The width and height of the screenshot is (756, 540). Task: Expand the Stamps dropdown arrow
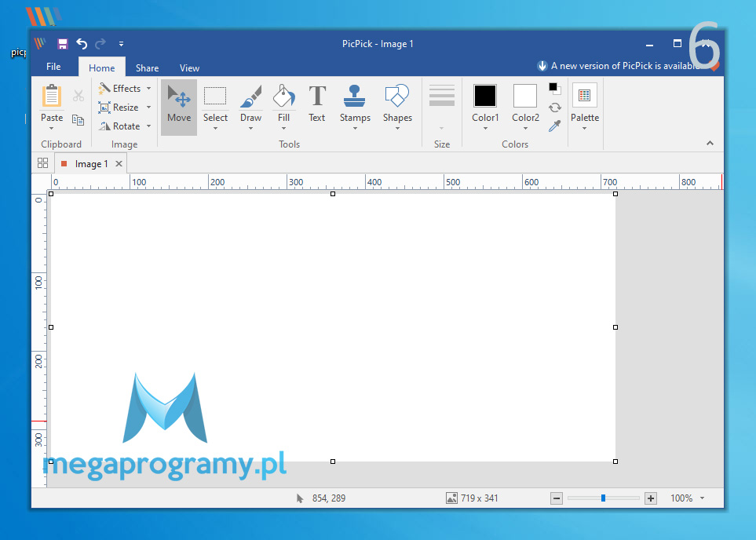(355, 128)
